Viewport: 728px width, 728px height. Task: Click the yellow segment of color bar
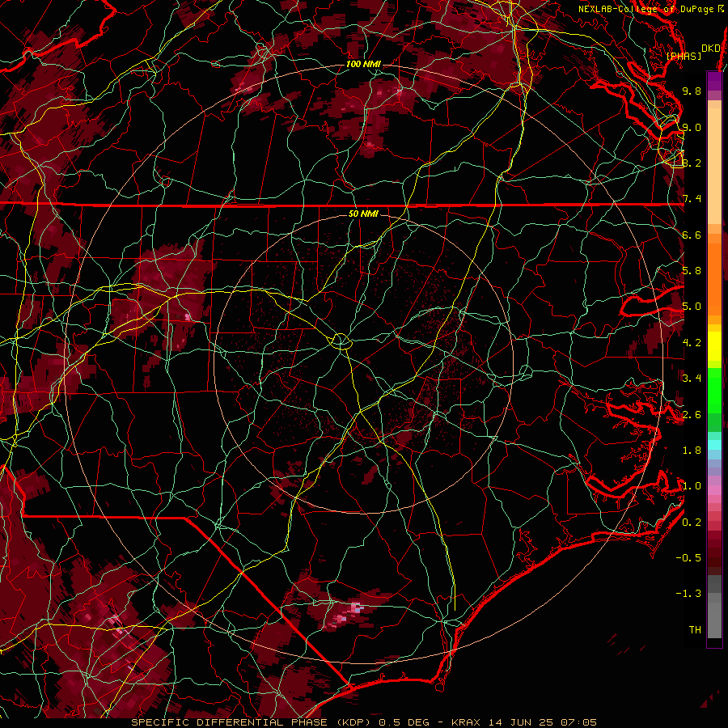(x=714, y=346)
